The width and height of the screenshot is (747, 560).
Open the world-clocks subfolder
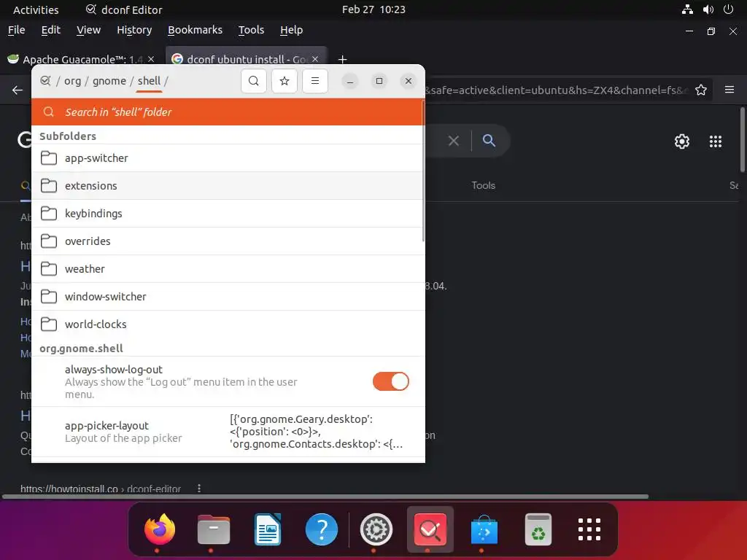click(x=228, y=324)
